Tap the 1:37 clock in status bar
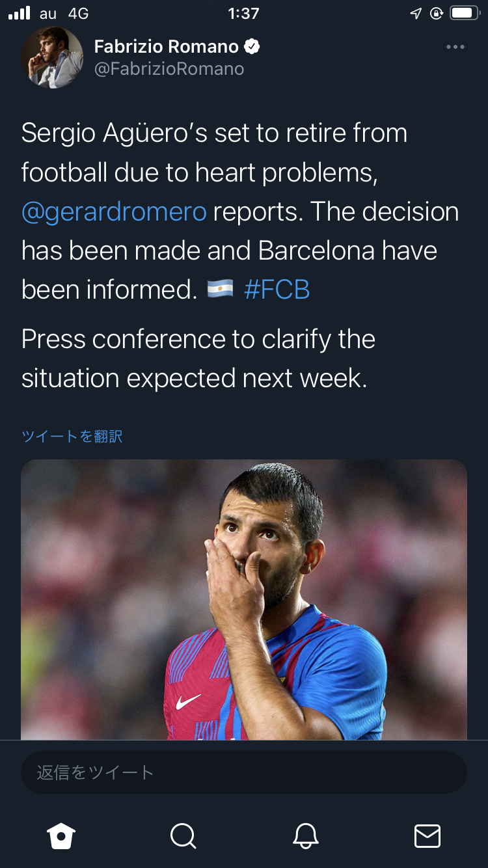 244,14
